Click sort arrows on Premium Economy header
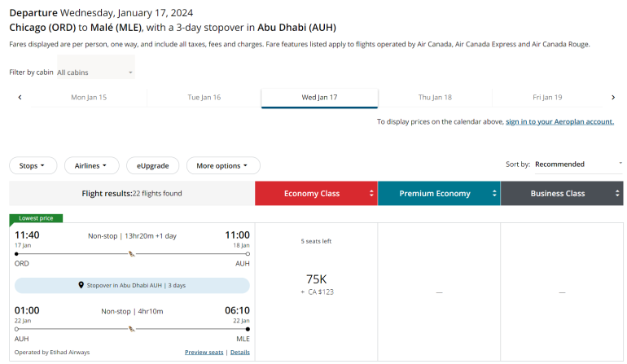The image size is (627, 364). (x=493, y=194)
